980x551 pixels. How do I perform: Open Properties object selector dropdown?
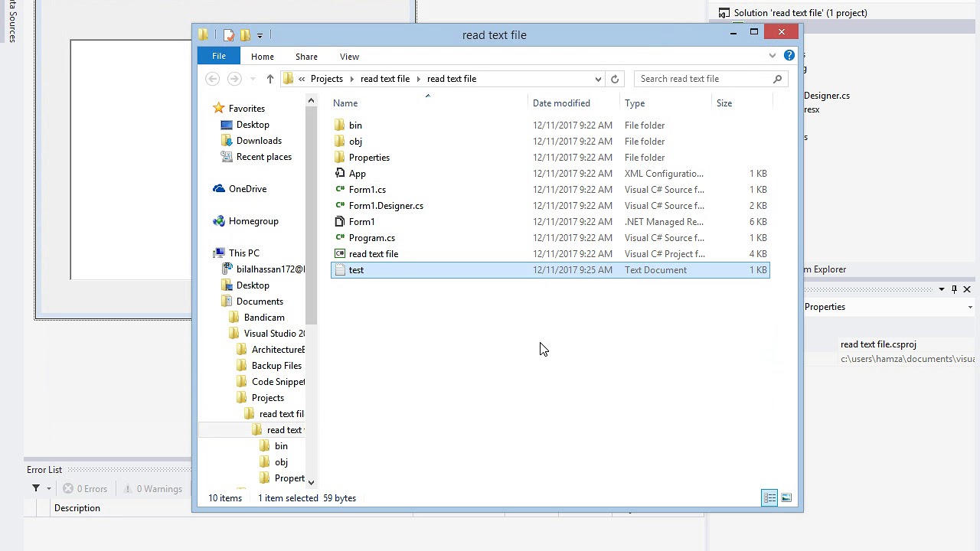point(970,307)
